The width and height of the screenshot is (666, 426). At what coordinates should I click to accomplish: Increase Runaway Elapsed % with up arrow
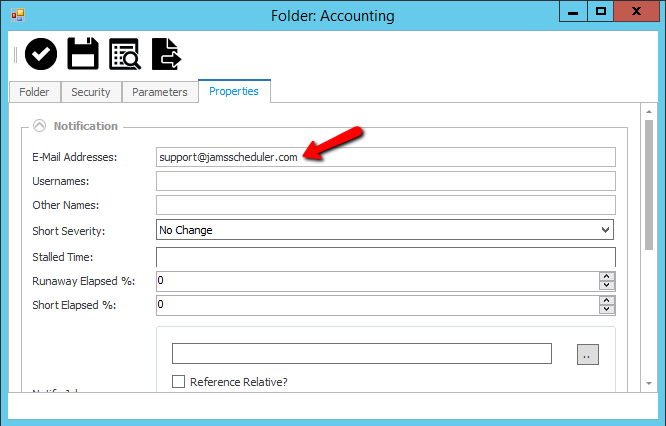point(607,276)
